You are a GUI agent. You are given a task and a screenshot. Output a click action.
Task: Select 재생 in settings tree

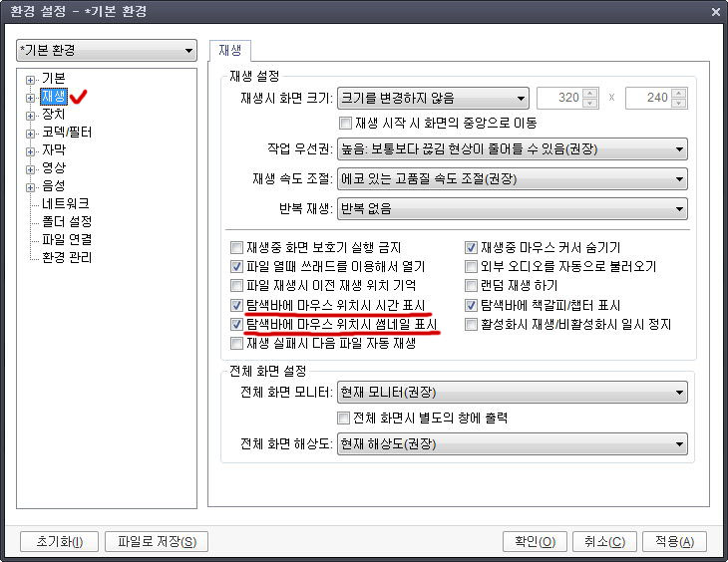54,96
